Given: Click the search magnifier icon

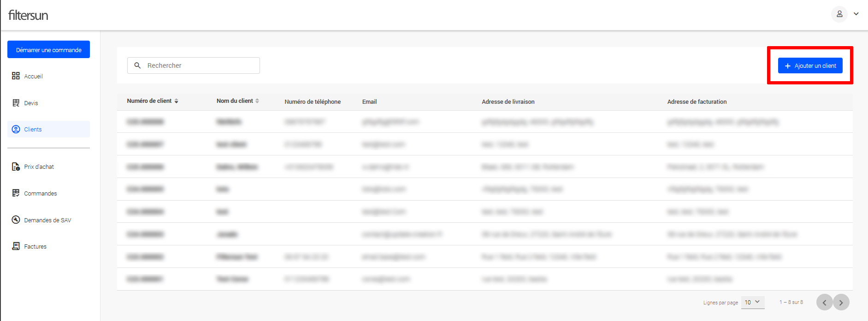Looking at the screenshot, I should (137, 65).
